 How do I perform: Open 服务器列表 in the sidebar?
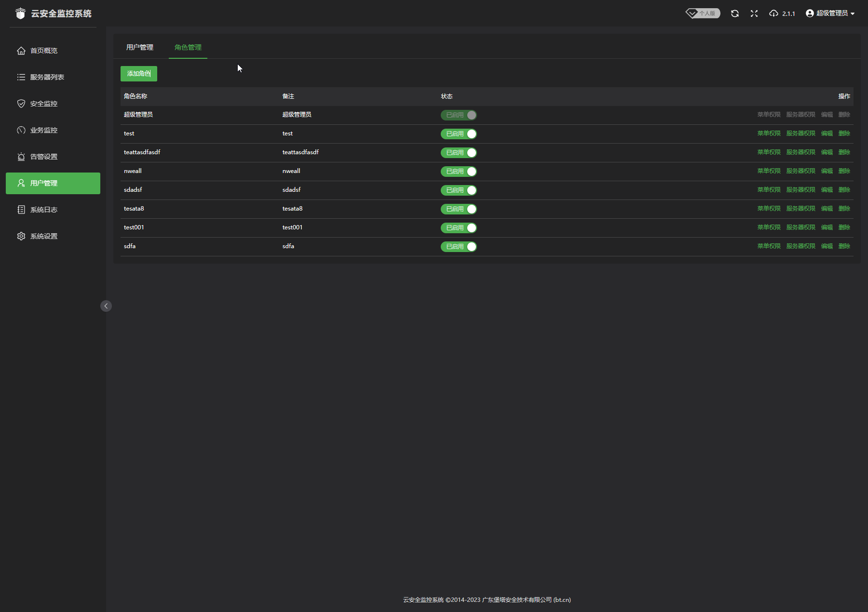pos(47,77)
